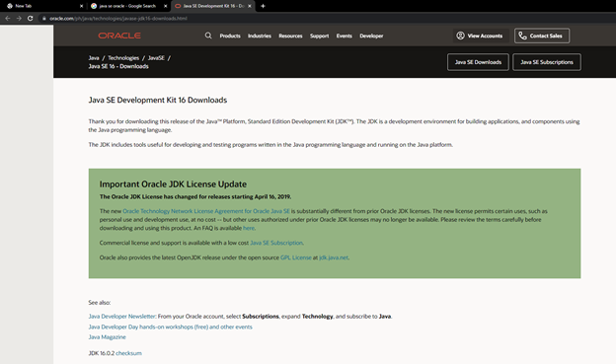Open the Developer menu
Viewport: 616px width, 364px height.
click(x=371, y=36)
